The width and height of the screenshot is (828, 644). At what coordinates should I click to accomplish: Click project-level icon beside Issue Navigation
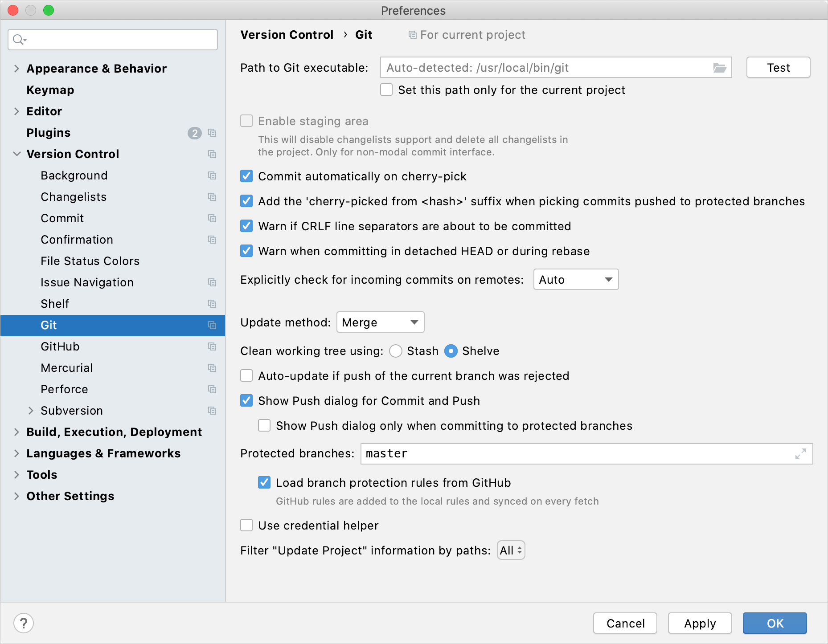coord(212,282)
